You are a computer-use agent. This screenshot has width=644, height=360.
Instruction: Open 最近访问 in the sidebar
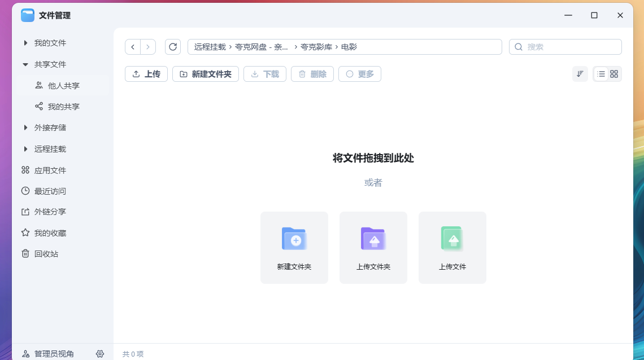pyautogui.click(x=50, y=191)
